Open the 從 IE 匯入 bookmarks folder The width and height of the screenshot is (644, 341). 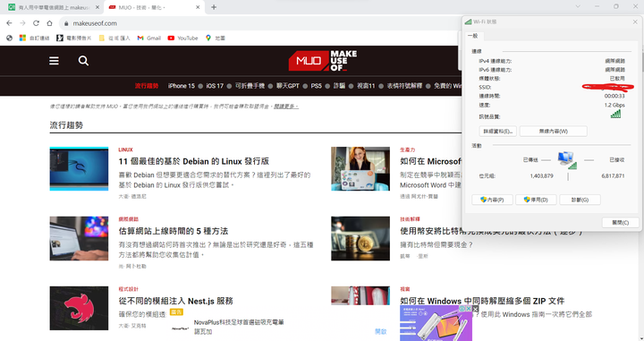[x=114, y=38]
